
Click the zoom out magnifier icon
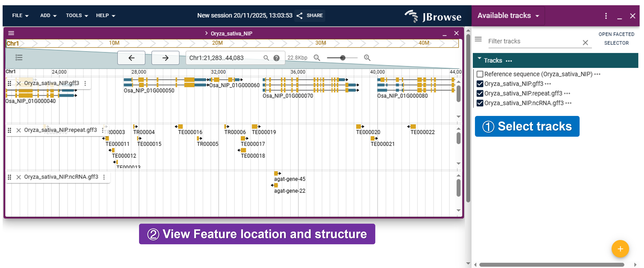(317, 58)
